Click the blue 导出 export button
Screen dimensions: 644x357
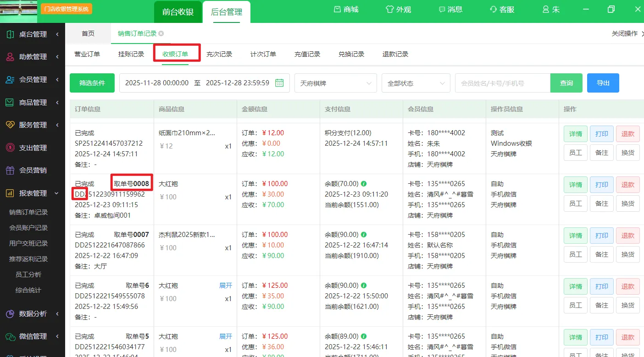click(x=603, y=83)
